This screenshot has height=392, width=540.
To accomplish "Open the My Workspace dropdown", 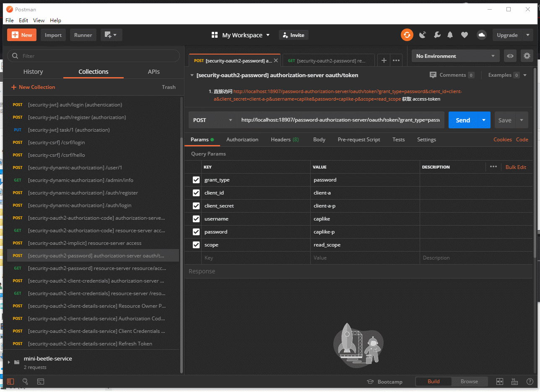I will pos(246,35).
